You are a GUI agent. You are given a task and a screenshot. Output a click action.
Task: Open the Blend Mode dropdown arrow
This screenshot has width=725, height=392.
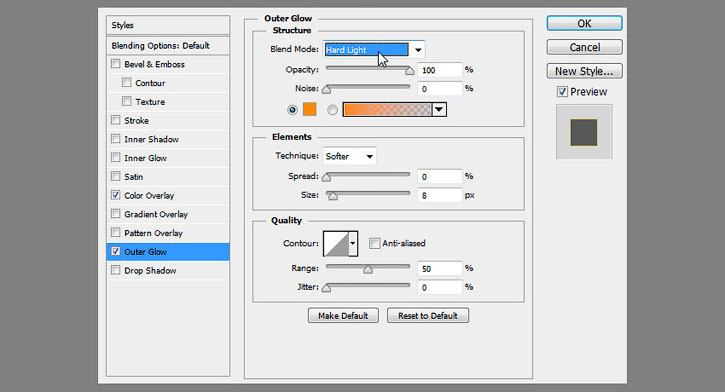click(x=418, y=49)
